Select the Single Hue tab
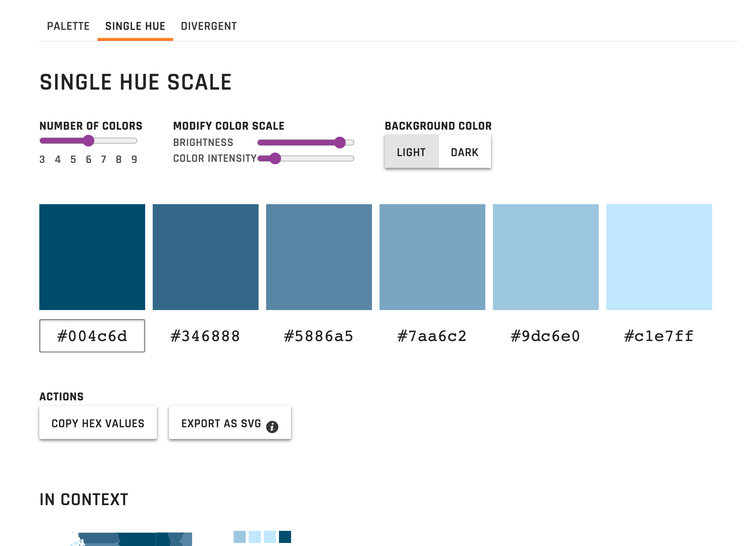 pyautogui.click(x=135, y=26)
